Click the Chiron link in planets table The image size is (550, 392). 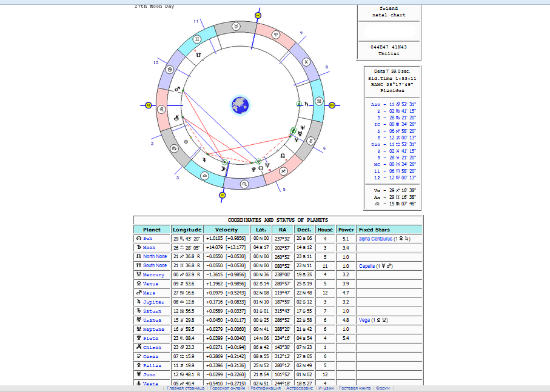151,347
